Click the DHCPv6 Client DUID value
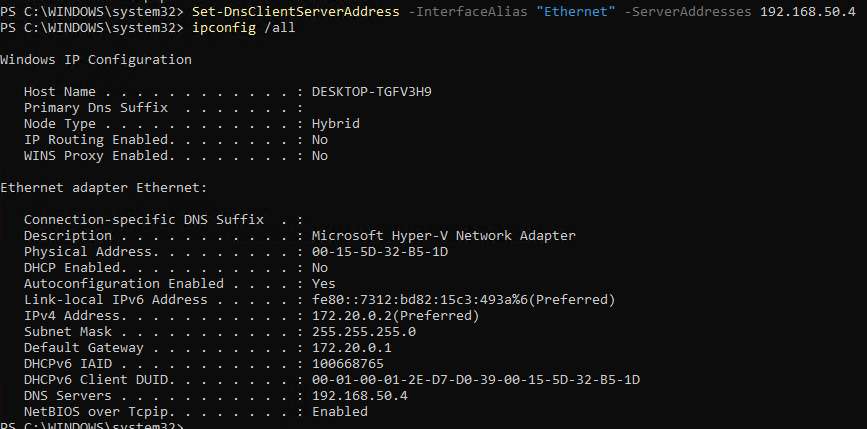This screenshot has width=867, height=429. (x=475, y=380)
